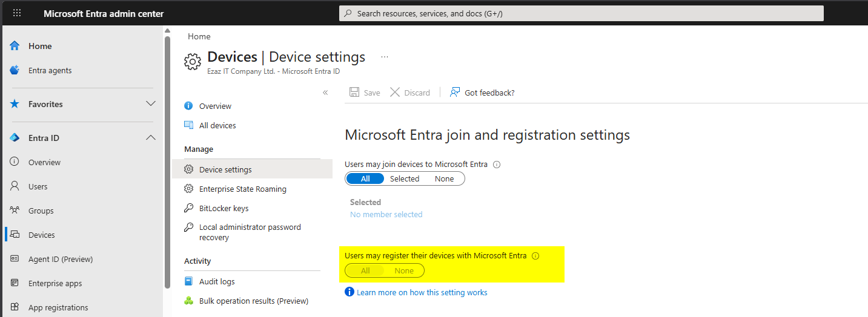This screenshot has height=317, width=868.
Task: Click the Got feedback? button
Action: (x=482, y=93)
